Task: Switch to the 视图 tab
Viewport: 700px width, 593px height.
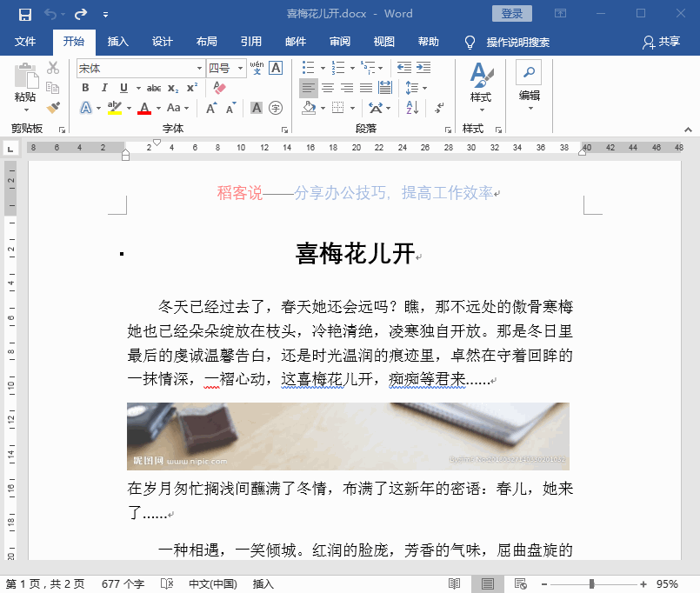Action: pos(384,42)
